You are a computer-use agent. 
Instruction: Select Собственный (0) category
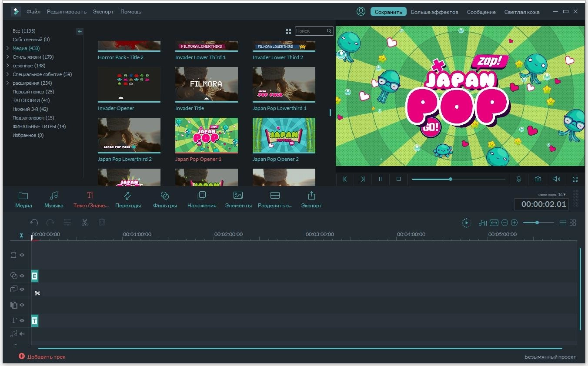tap(31, 40)
